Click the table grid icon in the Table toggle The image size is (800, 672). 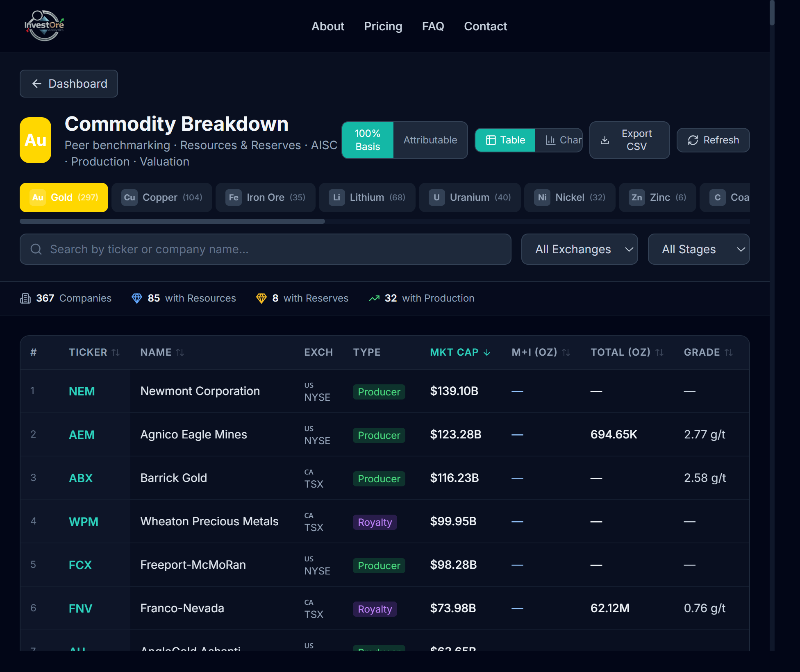pos(491,140)
